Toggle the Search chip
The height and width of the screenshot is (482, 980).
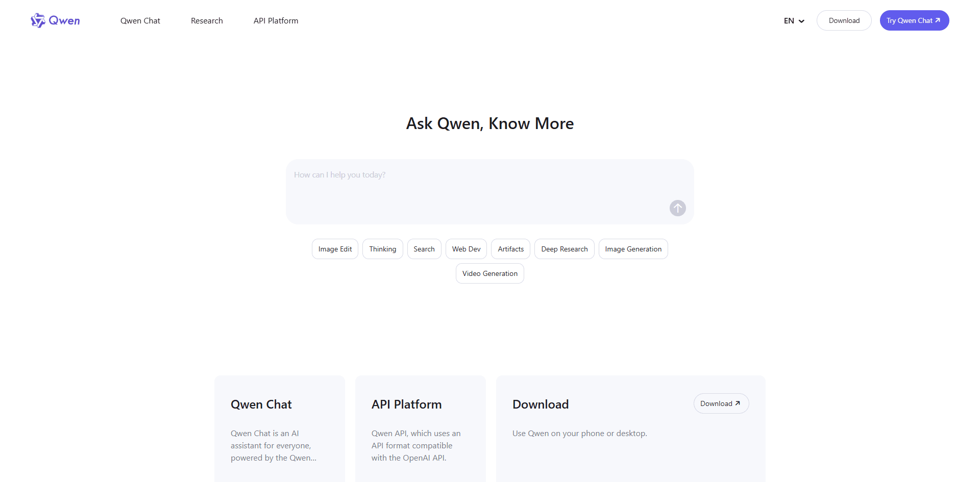point(424,249)
